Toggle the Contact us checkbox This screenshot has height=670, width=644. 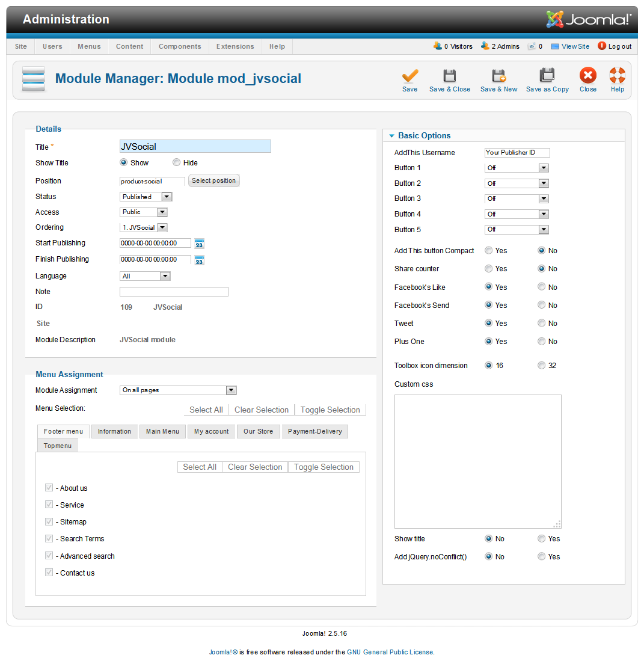[x=49, y=572]
